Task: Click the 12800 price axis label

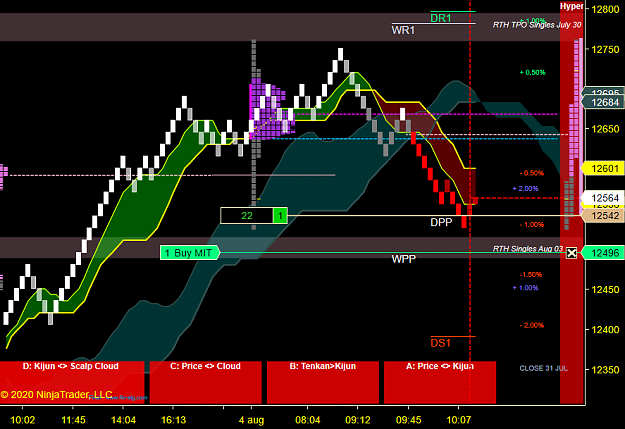Action: click(x=605, y=9)
